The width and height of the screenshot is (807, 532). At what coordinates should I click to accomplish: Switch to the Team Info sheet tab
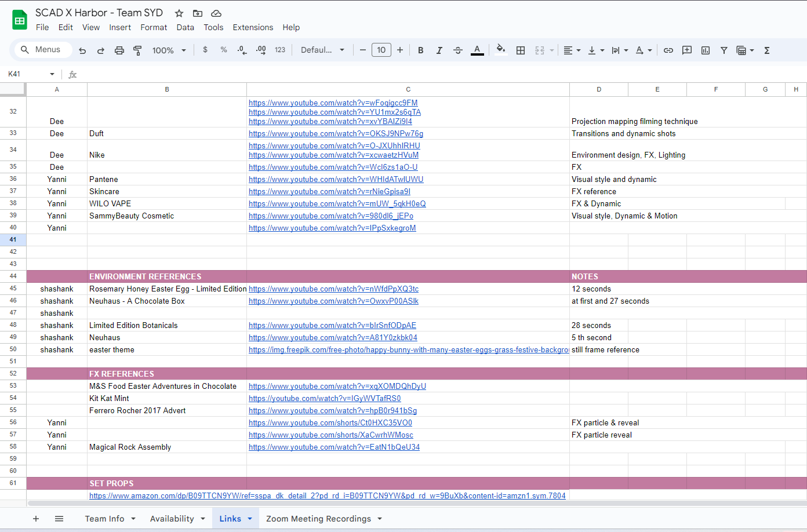click(x=105, y=519)
